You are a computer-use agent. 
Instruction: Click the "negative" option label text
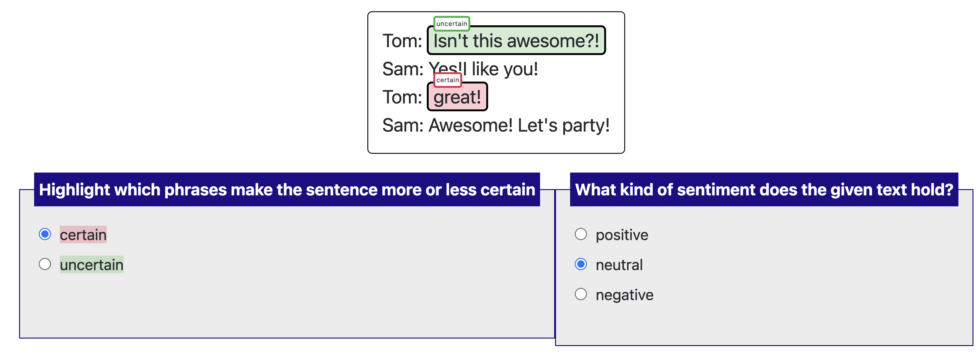click(624, 295)
